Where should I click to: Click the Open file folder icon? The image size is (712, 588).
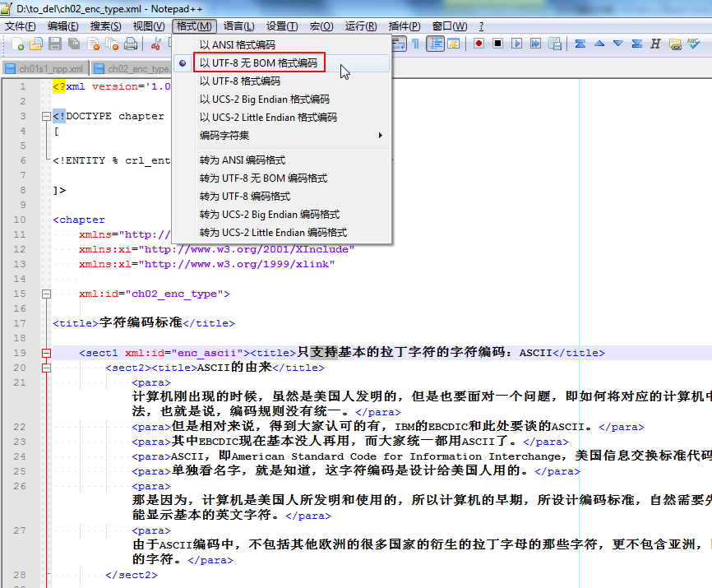36,44
